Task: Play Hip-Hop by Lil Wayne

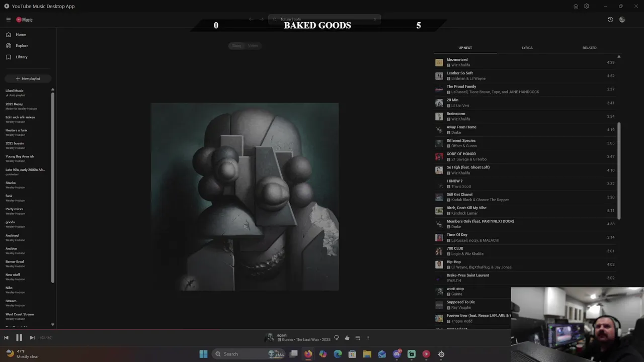Action: tap(525, 264)
